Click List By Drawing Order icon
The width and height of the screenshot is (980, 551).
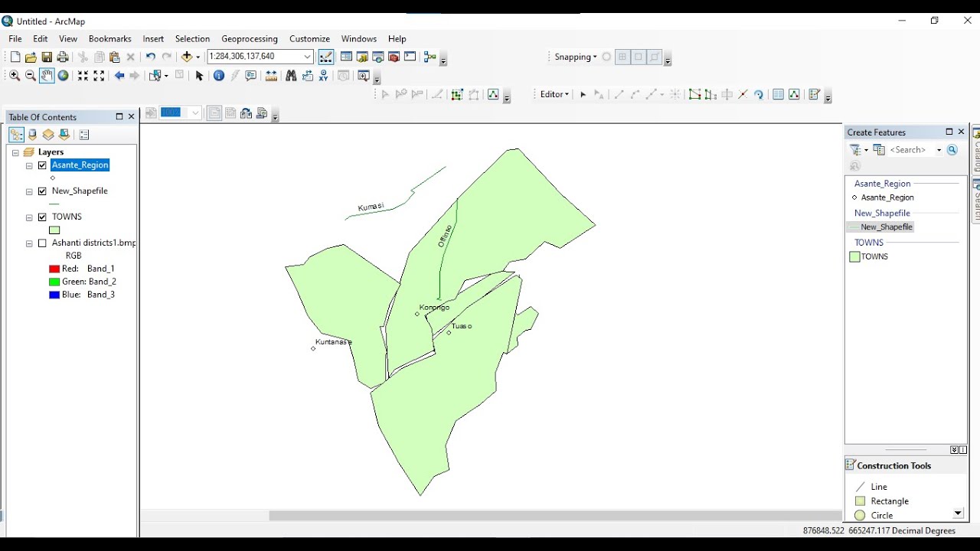coord(16,135)
